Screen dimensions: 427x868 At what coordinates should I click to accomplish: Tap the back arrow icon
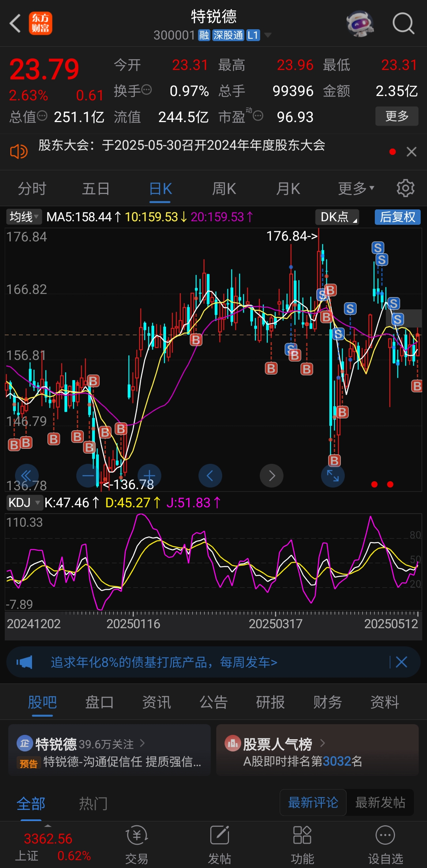click(x=15, y=23)
